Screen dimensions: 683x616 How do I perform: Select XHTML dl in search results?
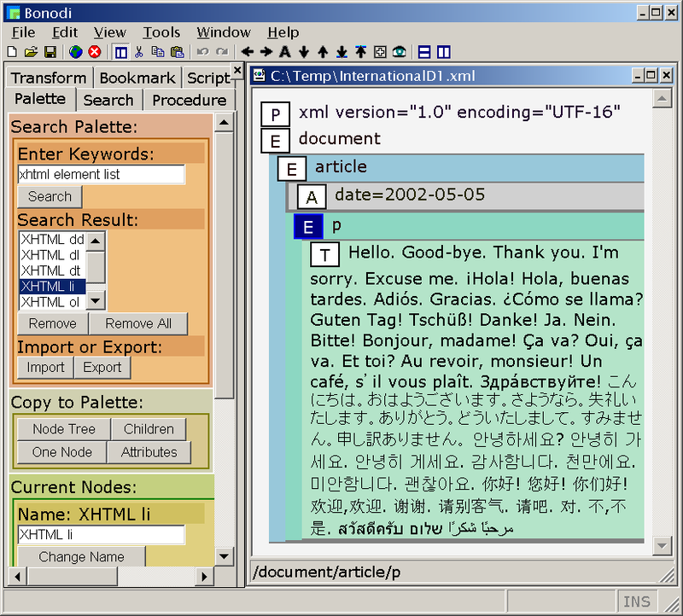[x=52, y=255]
